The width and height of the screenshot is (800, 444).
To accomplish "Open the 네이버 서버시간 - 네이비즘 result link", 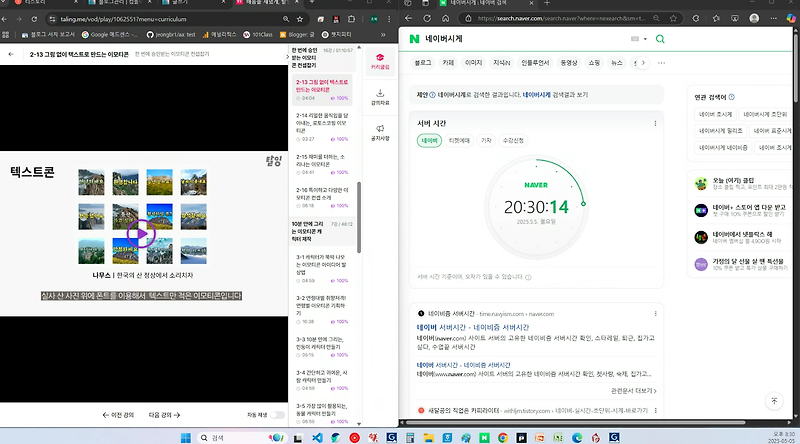I will tap(473, 327).
